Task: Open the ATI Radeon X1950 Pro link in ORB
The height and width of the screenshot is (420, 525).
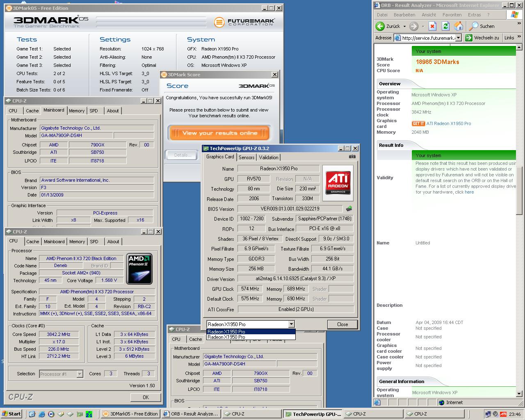Action: (x=449, y=123)
